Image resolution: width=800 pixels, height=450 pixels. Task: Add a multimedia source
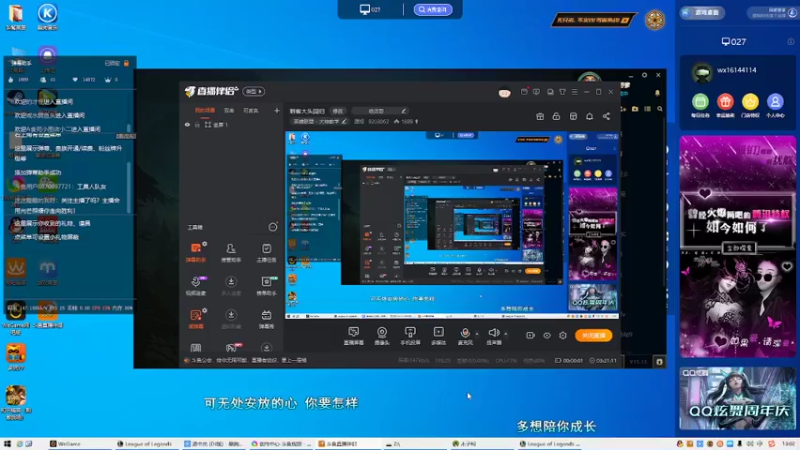pos(438,336)
